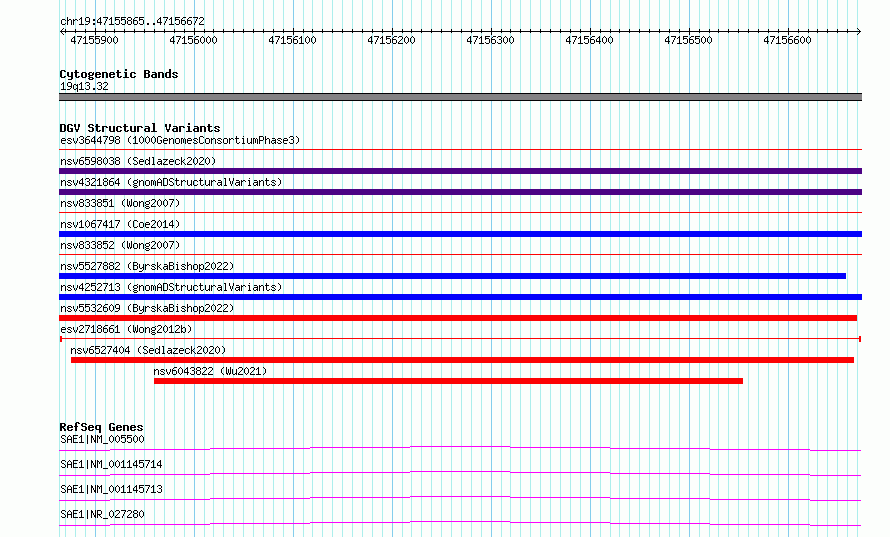This screenshot has height=537, width=890.
Task: Click the esv3644798 structural variant label
Action: pos(180,140)
